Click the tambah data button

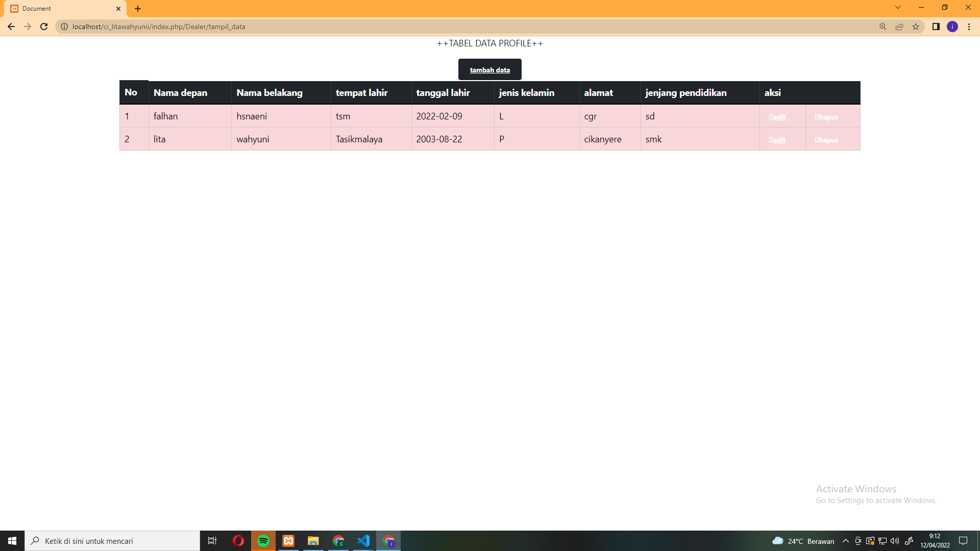[490, 69]
